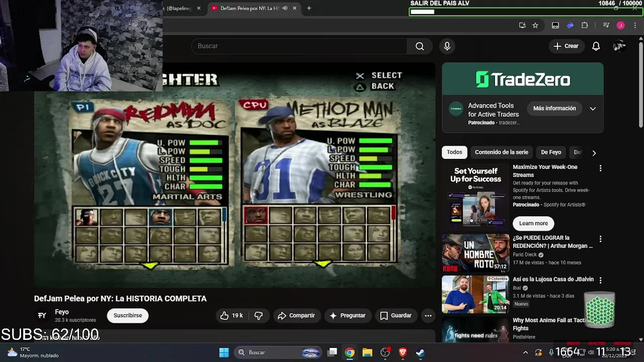Click the Windows taskbar Buscar search box
The image size is (644, 362).
(x=278, y=352)
